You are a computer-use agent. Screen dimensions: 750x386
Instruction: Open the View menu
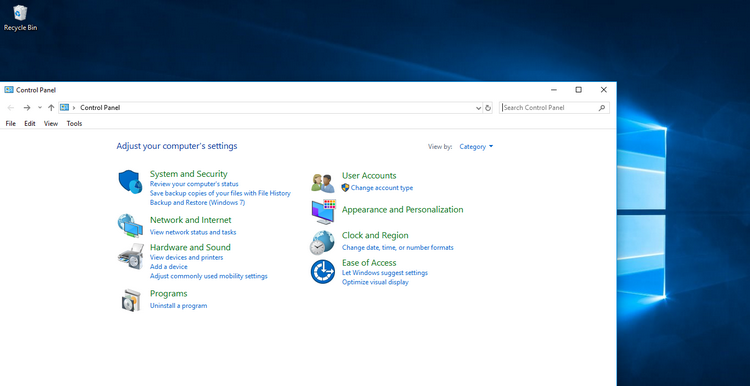click(x=51, y=123)
